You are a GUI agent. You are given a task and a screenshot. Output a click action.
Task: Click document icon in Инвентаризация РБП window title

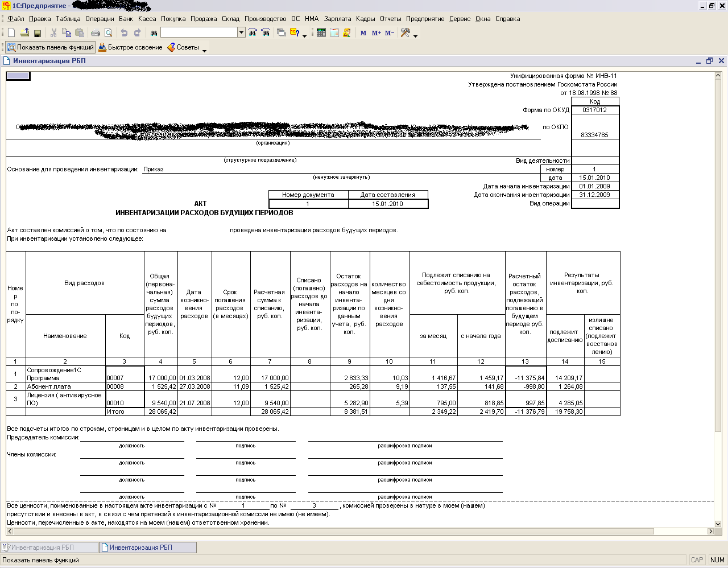pyautogui.click(x=7, y=61)
